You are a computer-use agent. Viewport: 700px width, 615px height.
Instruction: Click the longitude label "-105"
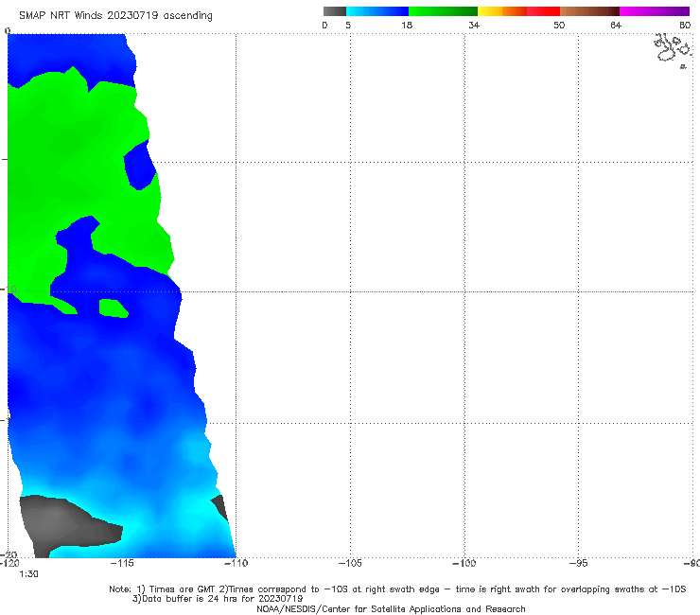[350, 563]
